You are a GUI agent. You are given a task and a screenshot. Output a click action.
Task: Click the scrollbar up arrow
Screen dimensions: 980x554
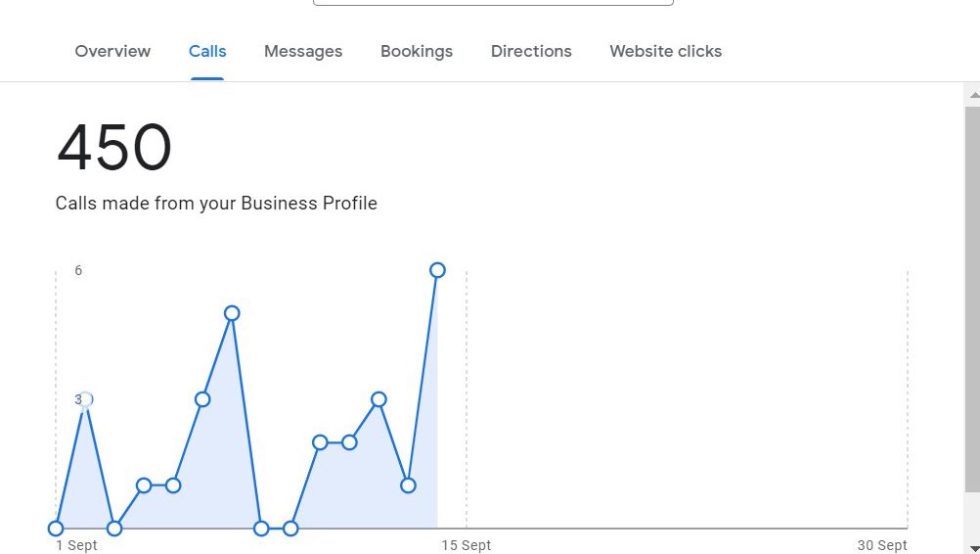pos(972,94)
